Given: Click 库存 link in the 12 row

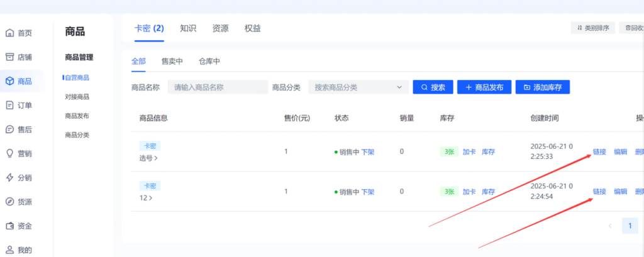Looking at the screenshot, I should (488, 192).
